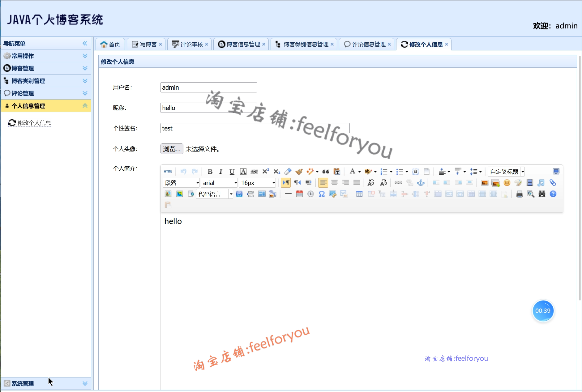The image size is (582, 392).
Task: Expand 常用操作 menu section
Action: tap(46, 56)
